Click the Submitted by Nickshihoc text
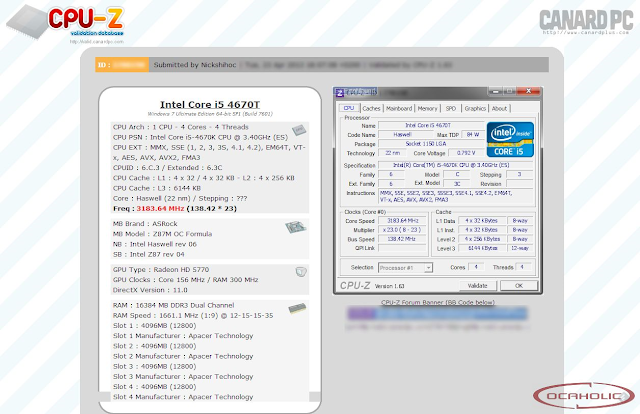The width and height of the screenshot is (640, 414). point(195,65)
